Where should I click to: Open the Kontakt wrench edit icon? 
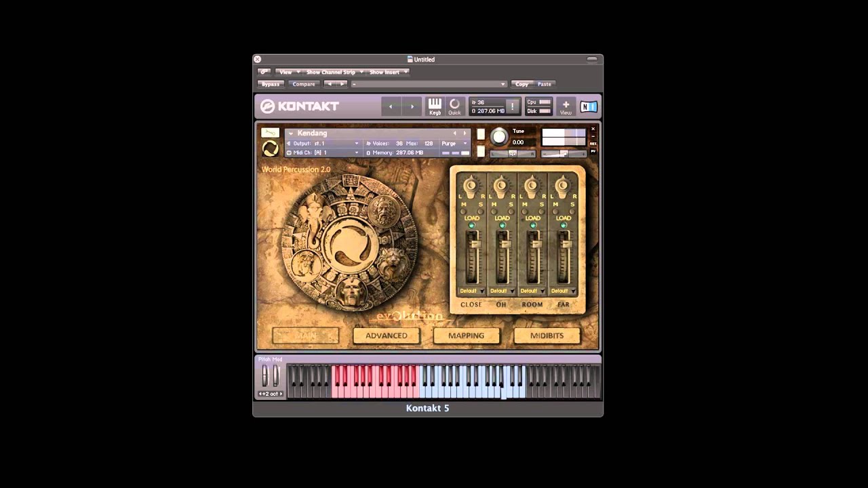click(x=270, y=133)
